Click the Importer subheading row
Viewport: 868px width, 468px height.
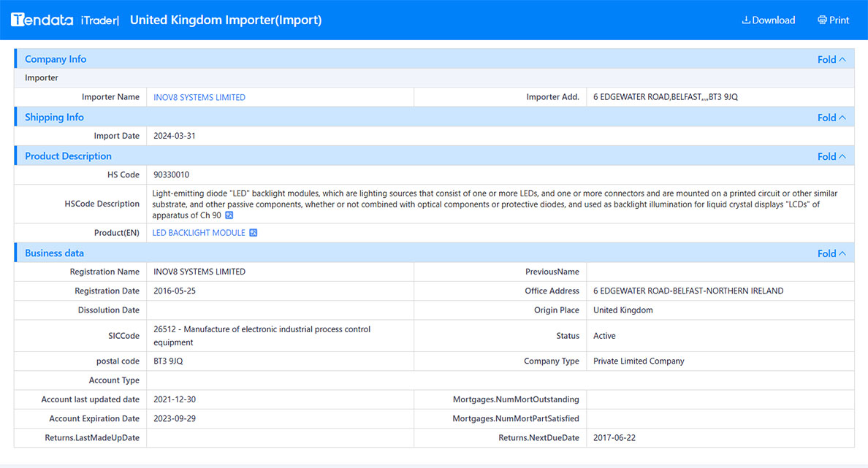[x=434, y=78]
